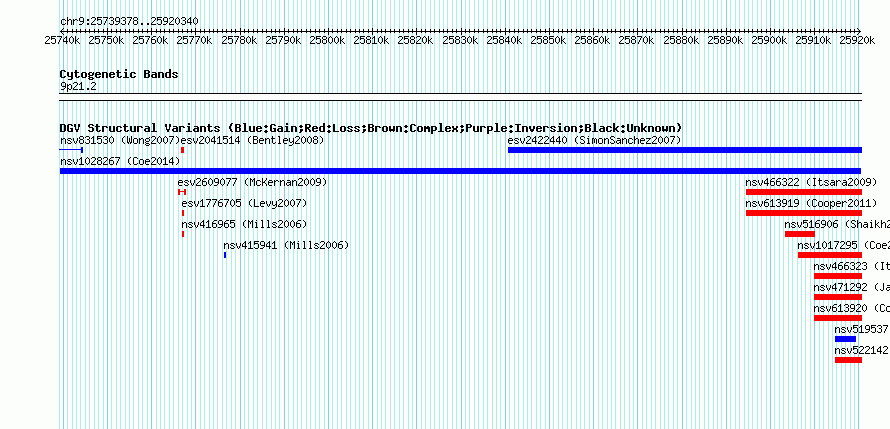Click the 25920k ruler label

pyautogui.click(x=858, y=41)
